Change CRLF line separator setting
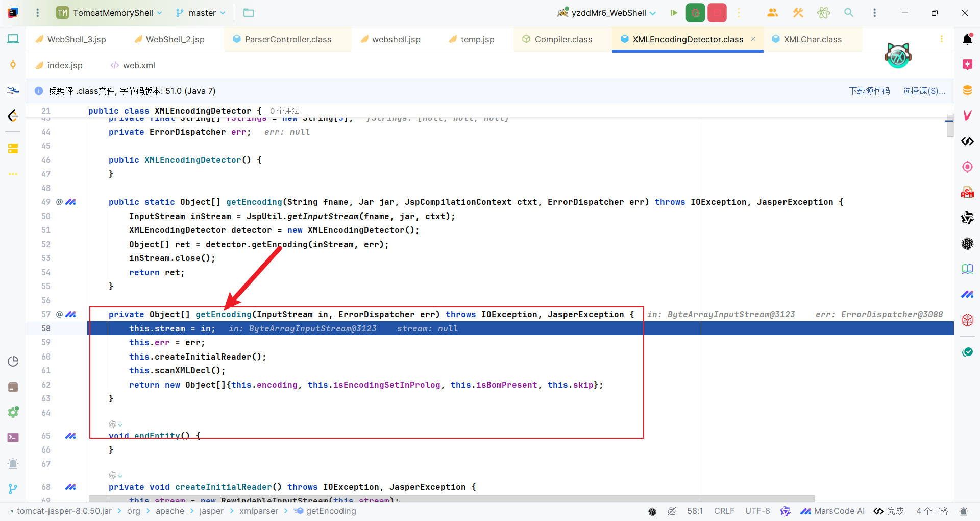980x521 pixels. pos(724,511)
